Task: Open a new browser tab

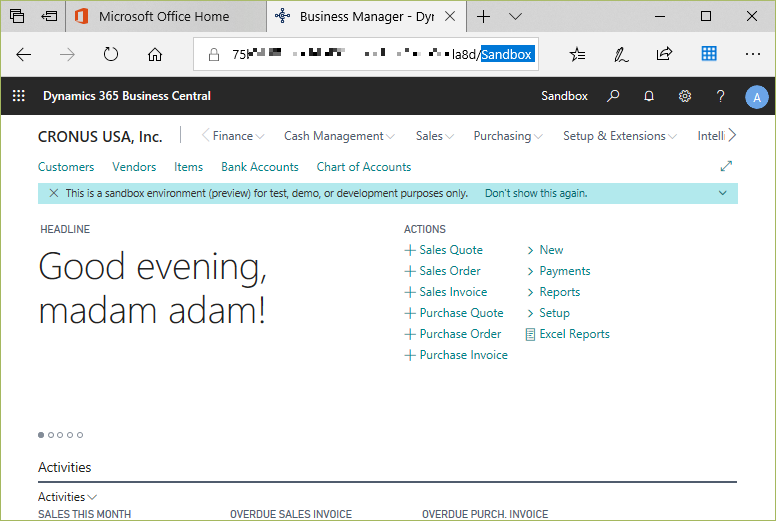Action: pos(484,16)
